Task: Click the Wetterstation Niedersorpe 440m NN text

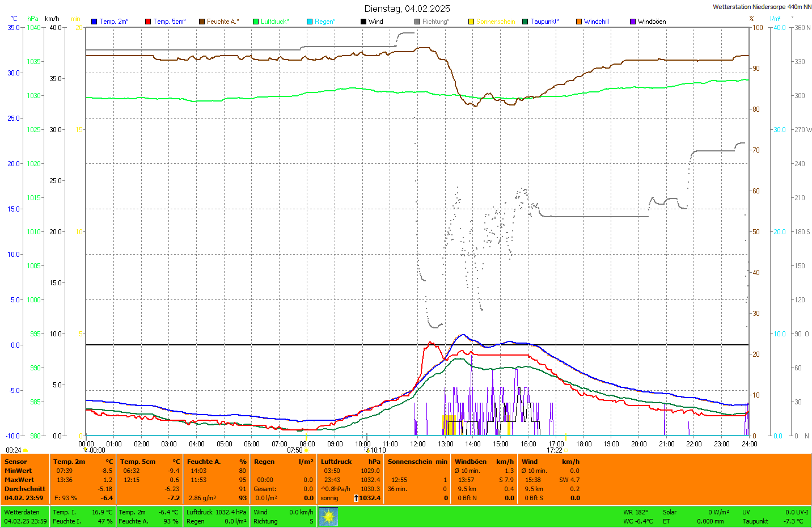Action: tap(762, 7)
